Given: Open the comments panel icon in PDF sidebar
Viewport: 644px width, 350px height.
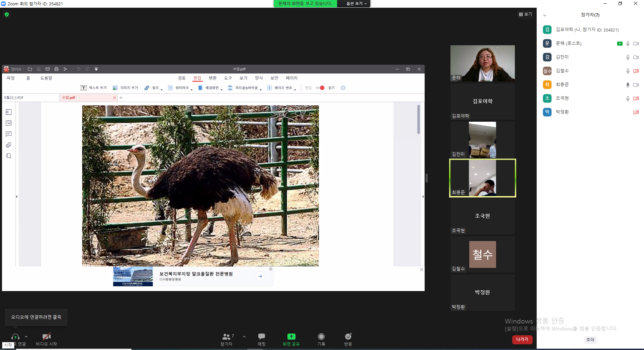Looking at the screenshot, I should tap(9, 134).
